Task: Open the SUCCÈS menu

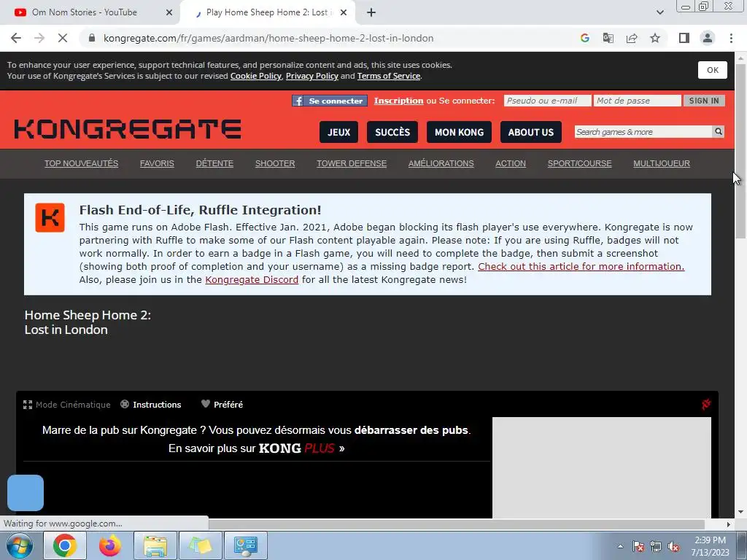Action: (392, 132)
